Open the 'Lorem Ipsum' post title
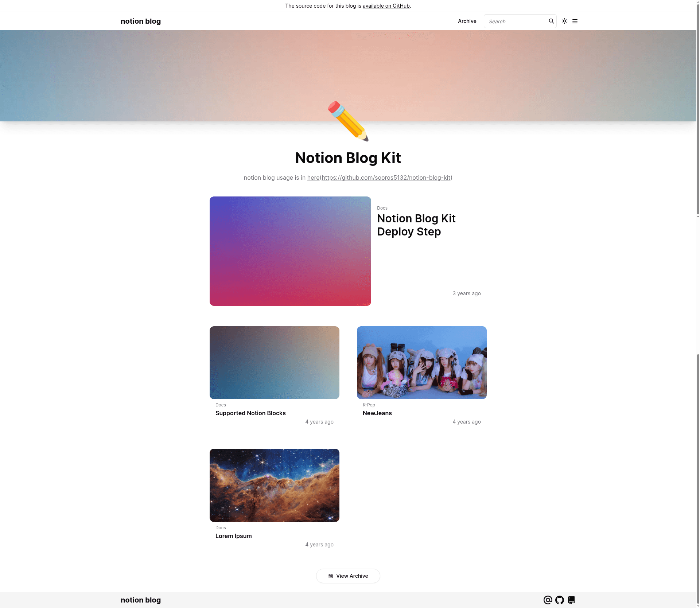The image size is (700, 608). [234, 536]
